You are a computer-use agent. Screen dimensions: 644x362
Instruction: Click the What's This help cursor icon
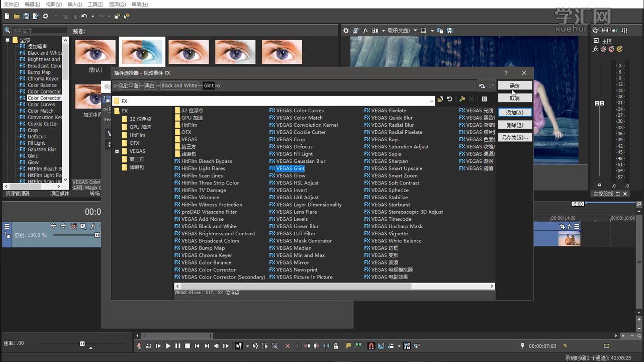click(126, 16)
